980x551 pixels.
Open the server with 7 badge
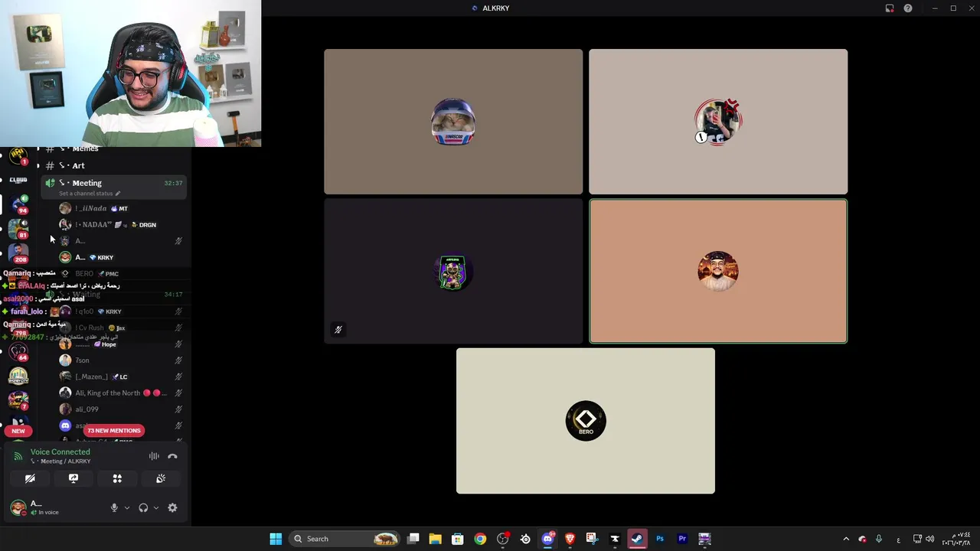18,401
